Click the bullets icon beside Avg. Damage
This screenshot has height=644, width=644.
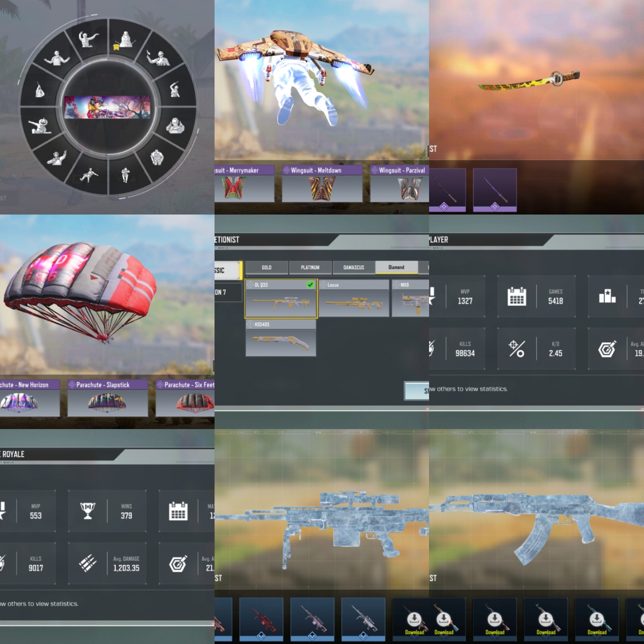tap(88, 563)
